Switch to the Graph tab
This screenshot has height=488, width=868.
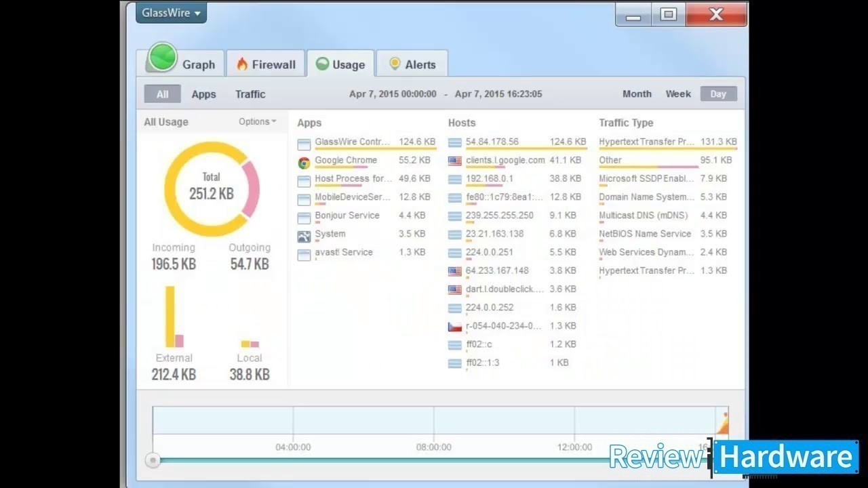point(181,64)
